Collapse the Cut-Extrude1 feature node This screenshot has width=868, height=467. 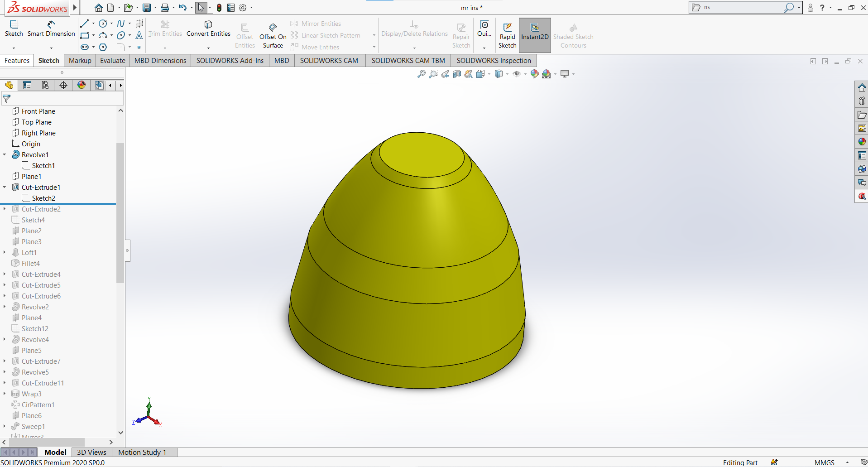pos(5,187)
